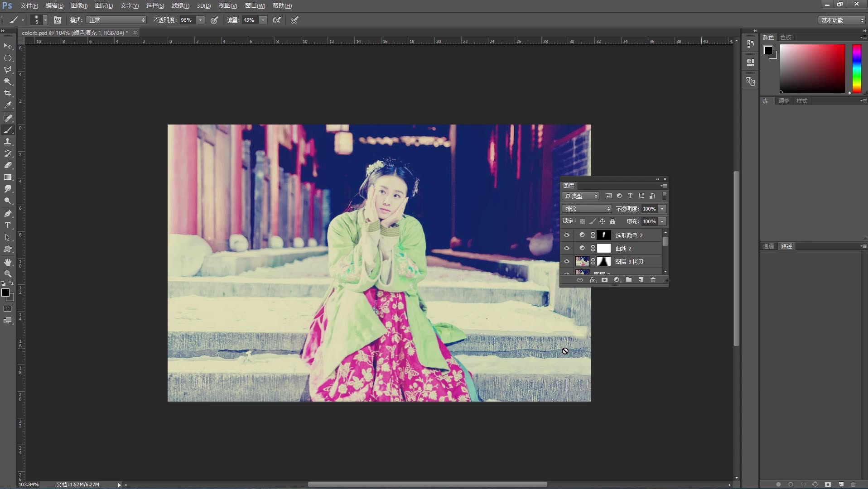Image resolution: width=868 pixels, height=489 pixels.
Task: Open the fx layer style menu
Action: point(593,279)
